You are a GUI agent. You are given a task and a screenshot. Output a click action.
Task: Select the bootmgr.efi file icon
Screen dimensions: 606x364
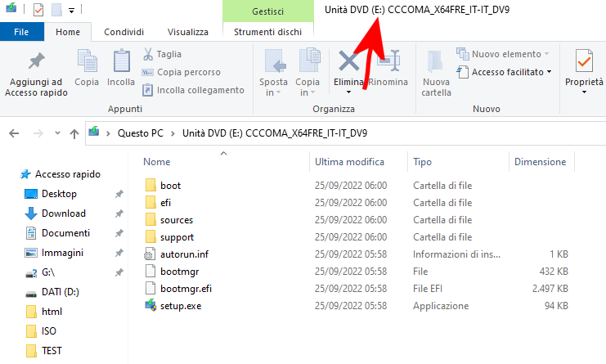pos(150,288)
